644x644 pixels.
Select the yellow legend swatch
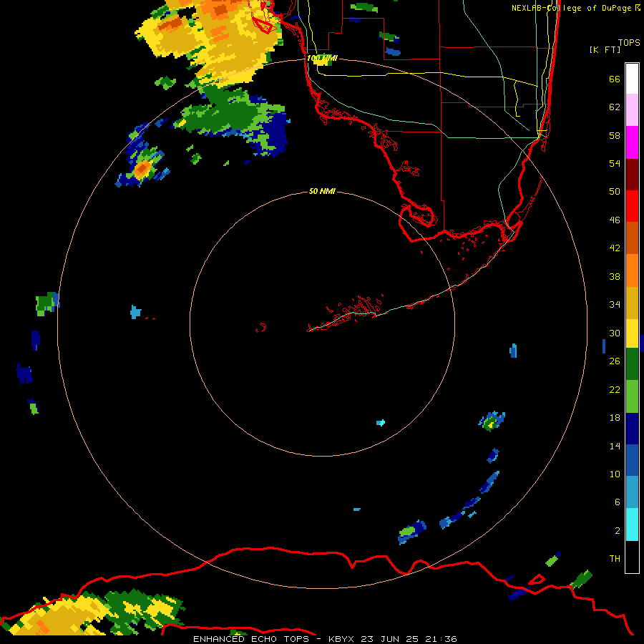[632, 333]
